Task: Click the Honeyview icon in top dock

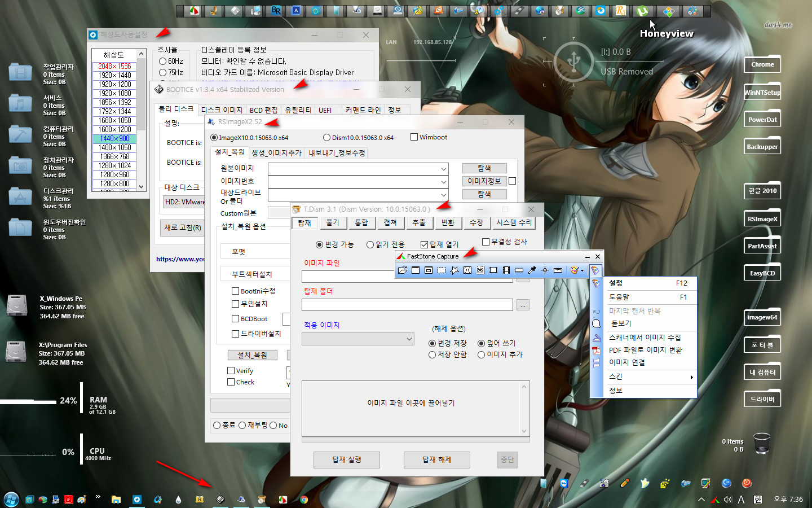Action: 668,11
